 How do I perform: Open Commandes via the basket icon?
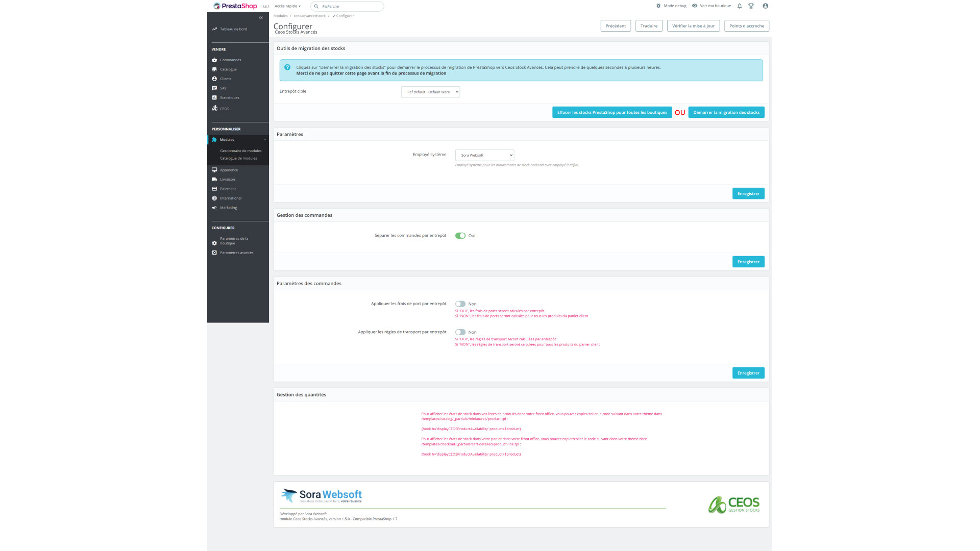(x=214, y=60)
